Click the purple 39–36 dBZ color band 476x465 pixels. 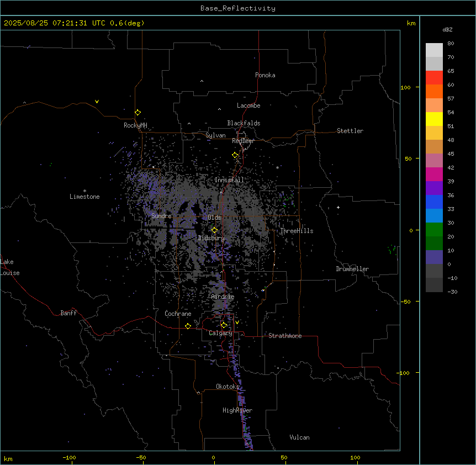click(x=434, y=188)
